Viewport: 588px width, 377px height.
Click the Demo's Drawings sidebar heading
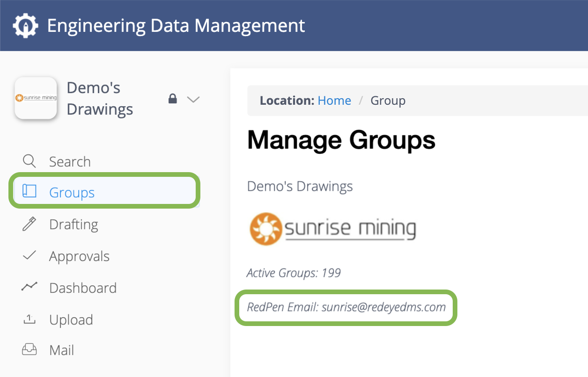pyautogui.click(x=100, y=98)
